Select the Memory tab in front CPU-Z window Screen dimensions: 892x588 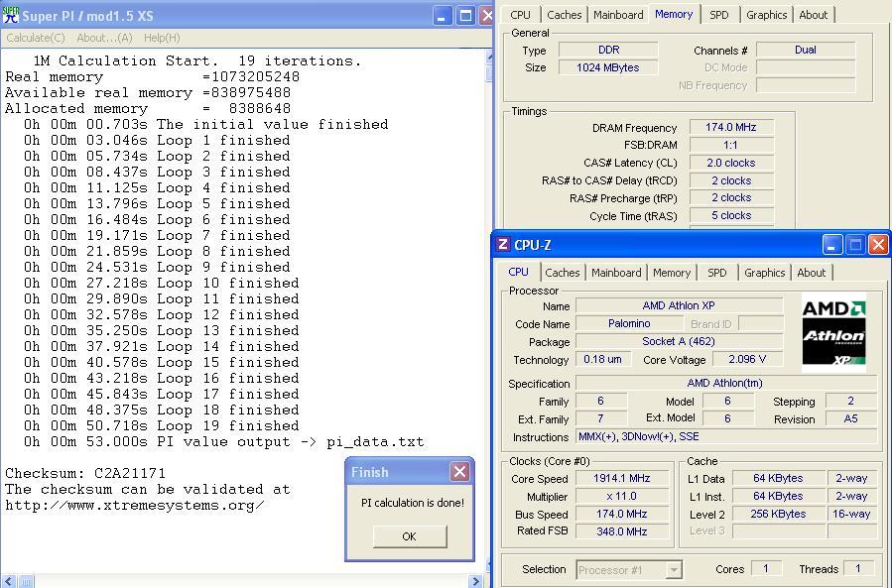672,273
